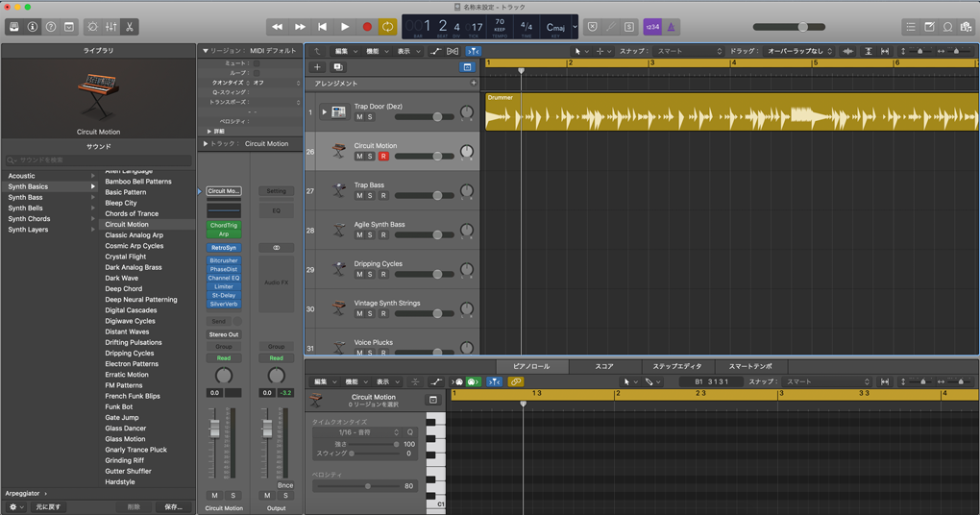Image resolution: width=980 pixels, height=515 pixels.
Task: Toggle the Replace mode button
Action: pyautogui.click(x=593, y=27)
